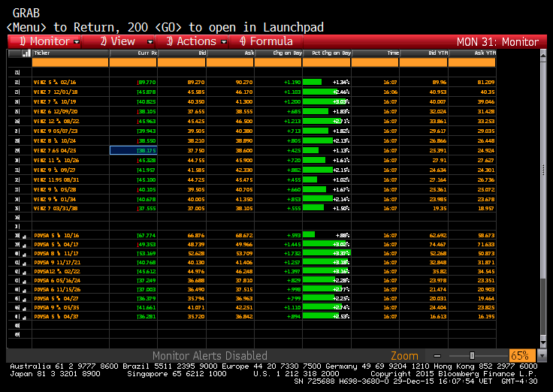Select the VENZ 7 03/31/38 ticker
Viewport: 553px width, 392px height.
pos(56,208)
